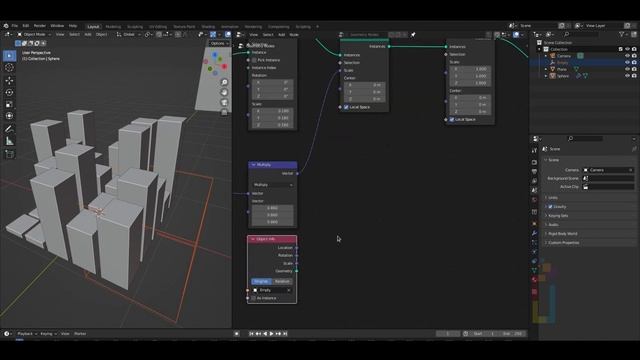Open the Render properties tab icon
This screenshot has height=360, width=640.
534,162
